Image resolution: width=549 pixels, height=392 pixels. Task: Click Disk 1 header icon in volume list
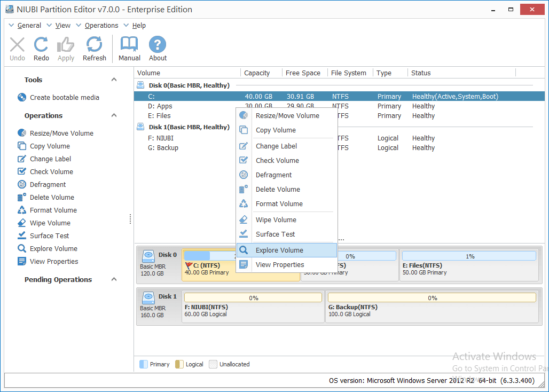(x=140, y=127)
